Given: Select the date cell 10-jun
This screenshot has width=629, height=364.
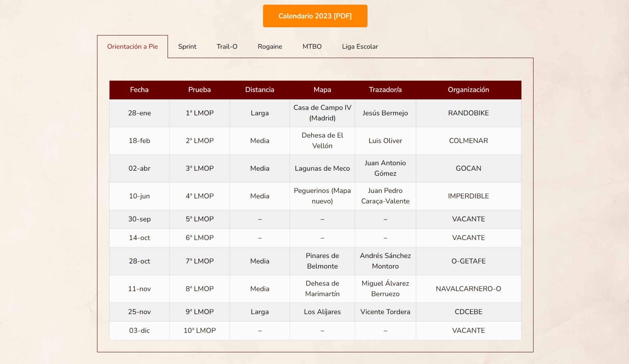Looking at the screenshot, I should tap(139, 196).
